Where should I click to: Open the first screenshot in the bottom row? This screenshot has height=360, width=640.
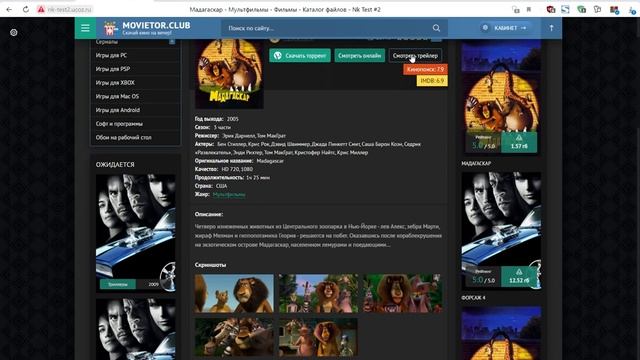pyautogui.click(x=234, y=337)
